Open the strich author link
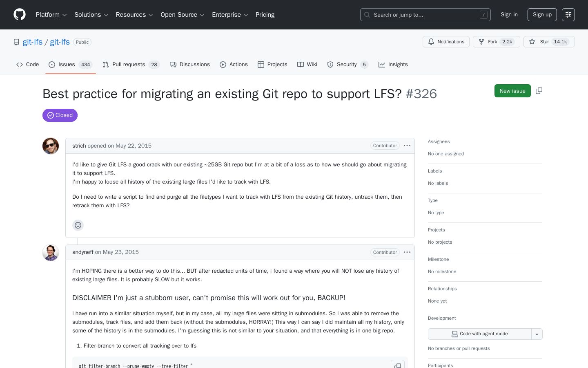 79,146
